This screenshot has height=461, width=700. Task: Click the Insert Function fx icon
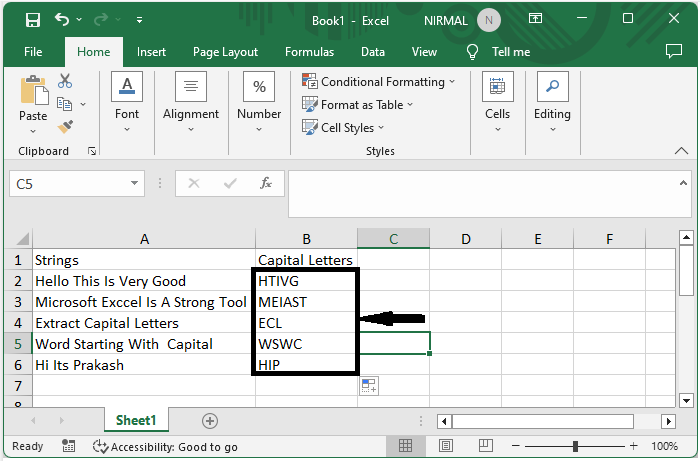[x=266, y=183]
